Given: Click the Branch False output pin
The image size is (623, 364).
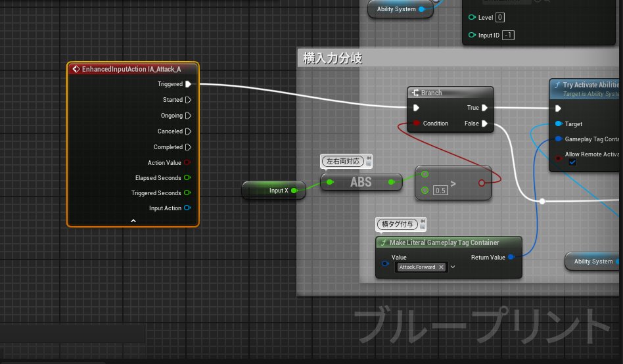Looking at the screenshot, I should point(484,124).
